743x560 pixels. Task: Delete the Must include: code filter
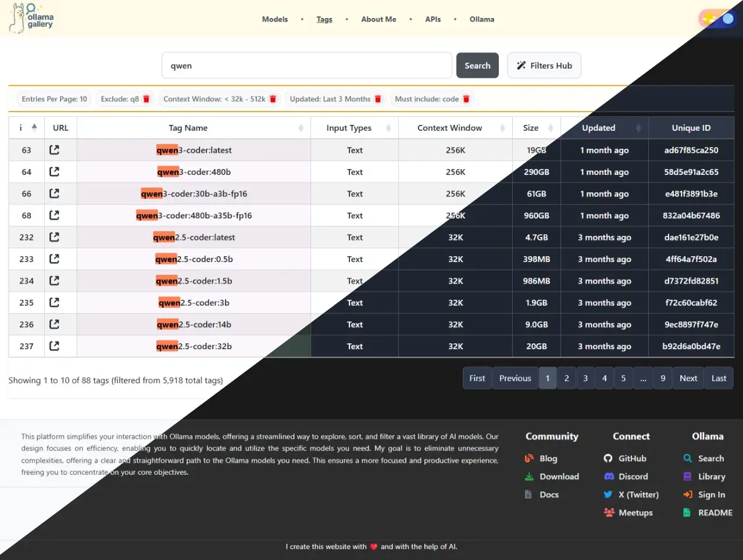[466, 99]
